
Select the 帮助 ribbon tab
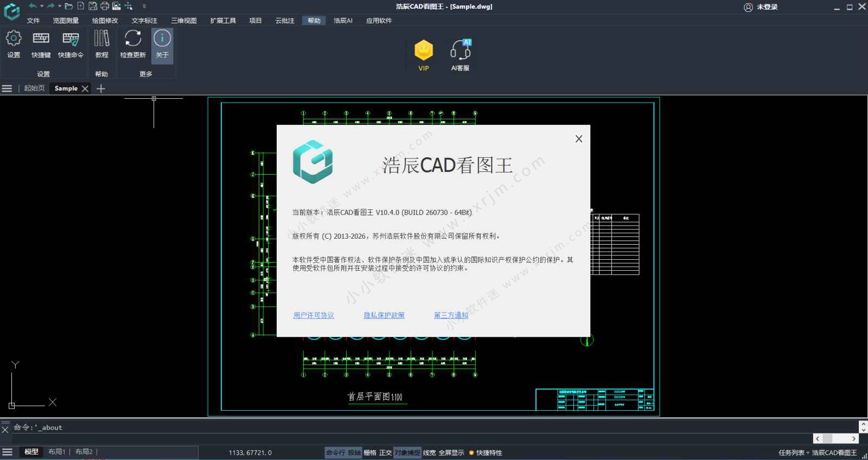(x=314, y=21)
